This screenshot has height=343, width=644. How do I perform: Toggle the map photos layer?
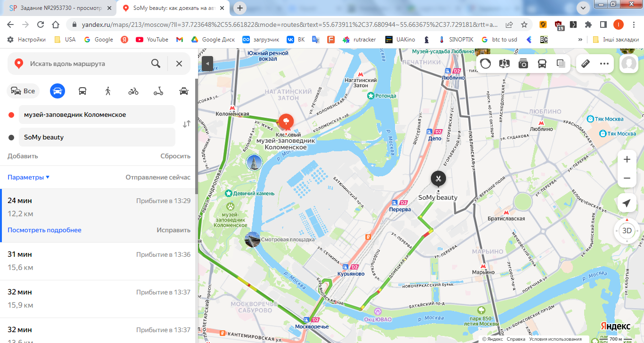pos(523,64)
